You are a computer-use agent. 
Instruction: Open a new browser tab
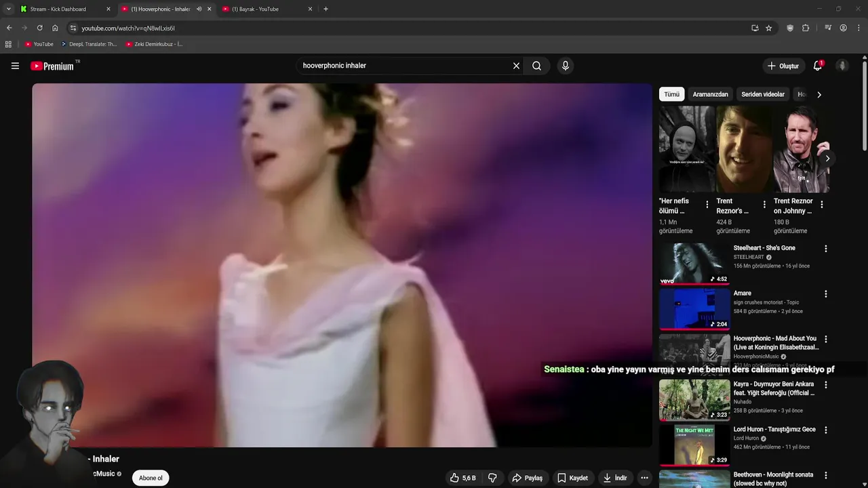(x=325, y=9)
